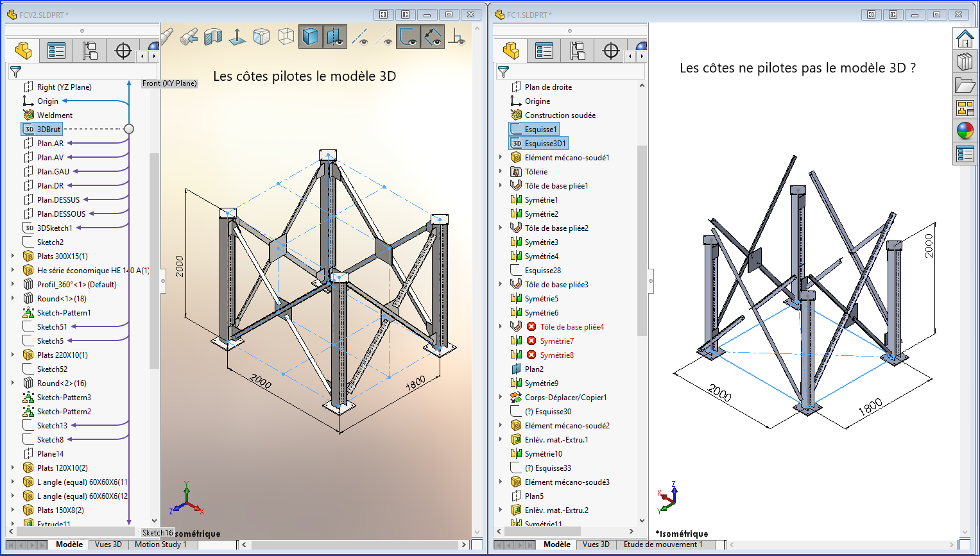Toggle view sketches visibility
This screenshot has width=980, height=556.
tap(408, 37)
